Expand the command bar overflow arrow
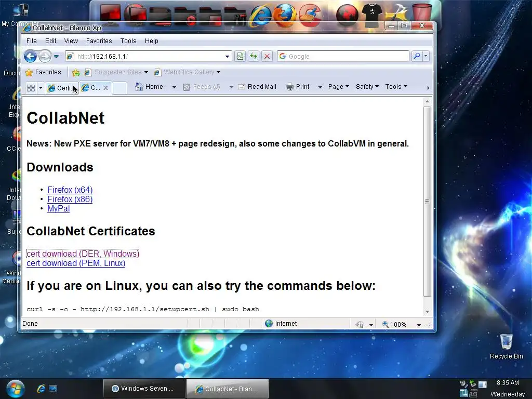The image size is (532, 399). click(x=428, y=88)
